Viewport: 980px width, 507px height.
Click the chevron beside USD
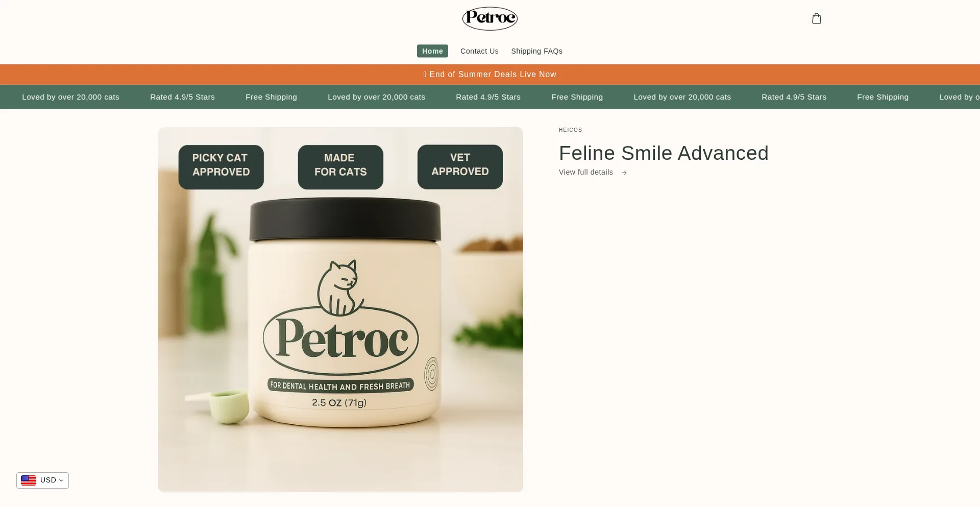pyautogui.click(x=61, y=480)
